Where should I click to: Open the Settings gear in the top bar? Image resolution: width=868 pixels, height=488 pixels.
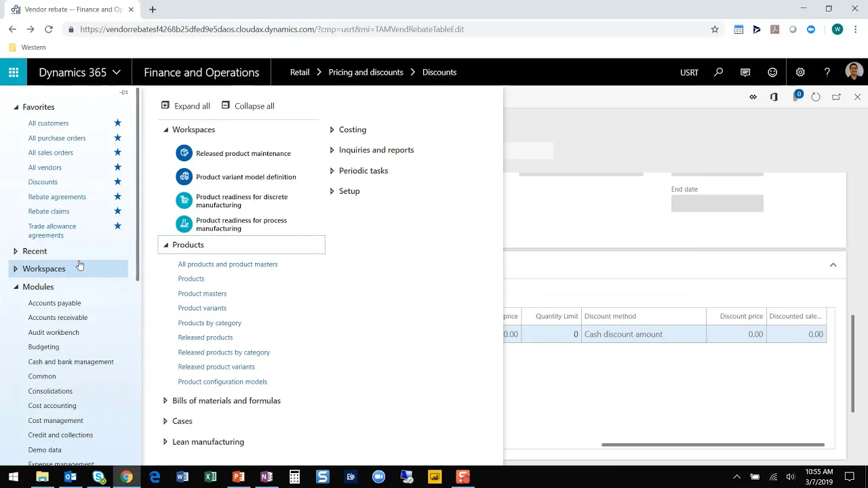point(800,73)
